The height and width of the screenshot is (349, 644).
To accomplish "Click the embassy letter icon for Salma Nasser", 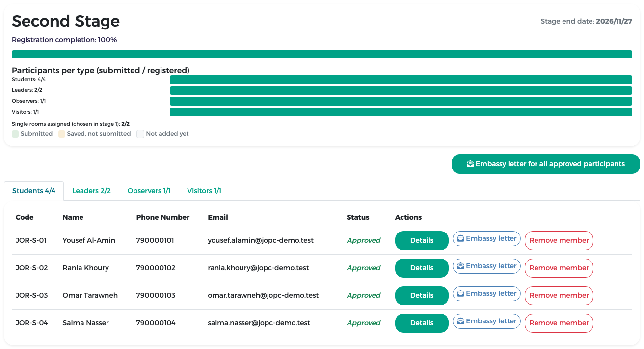I will click(460, 321).
